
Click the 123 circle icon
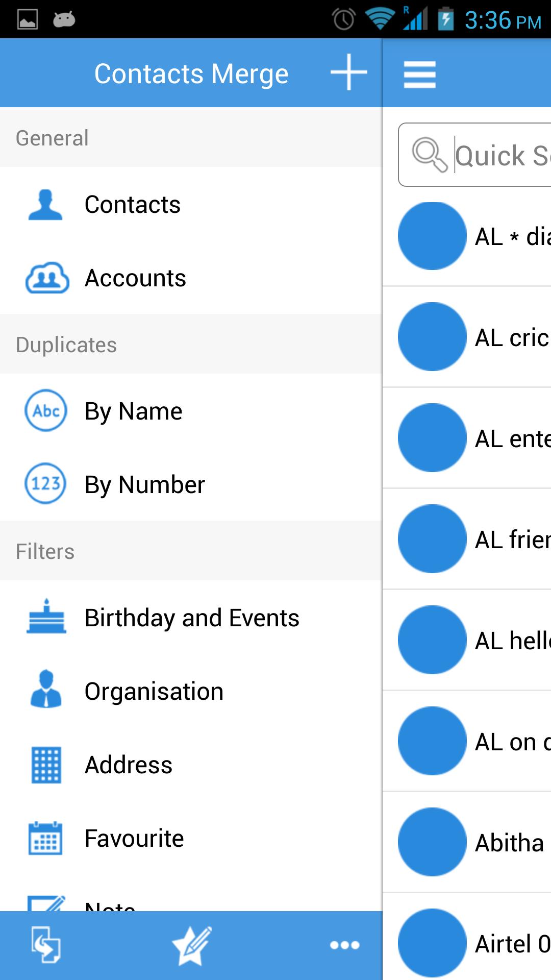[46, 484]
